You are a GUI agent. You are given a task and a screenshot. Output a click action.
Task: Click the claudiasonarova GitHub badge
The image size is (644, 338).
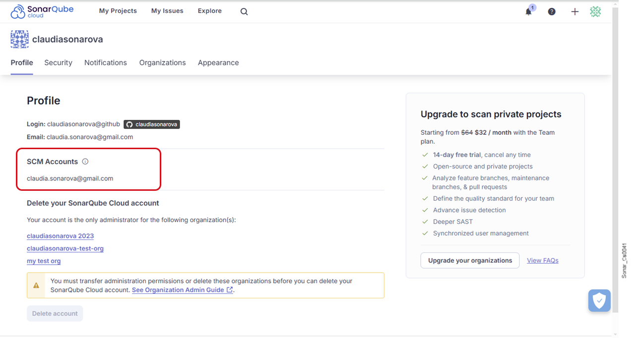pos(152,124)
